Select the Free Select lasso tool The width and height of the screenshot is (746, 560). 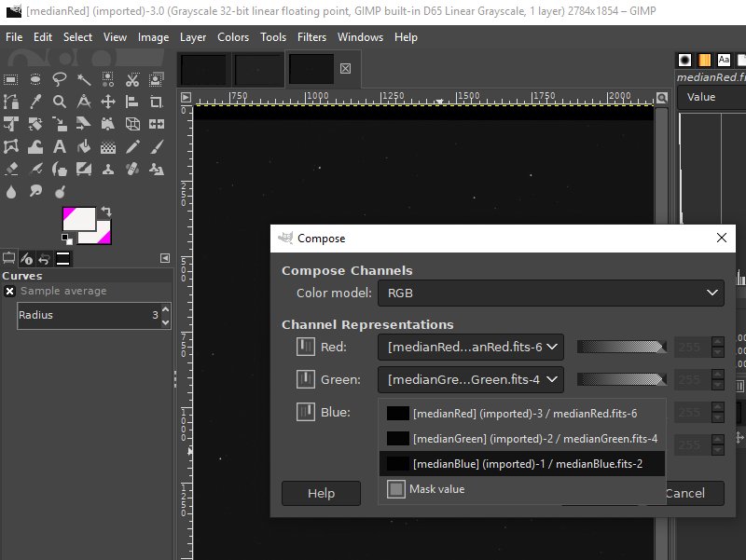pos(60,79)
